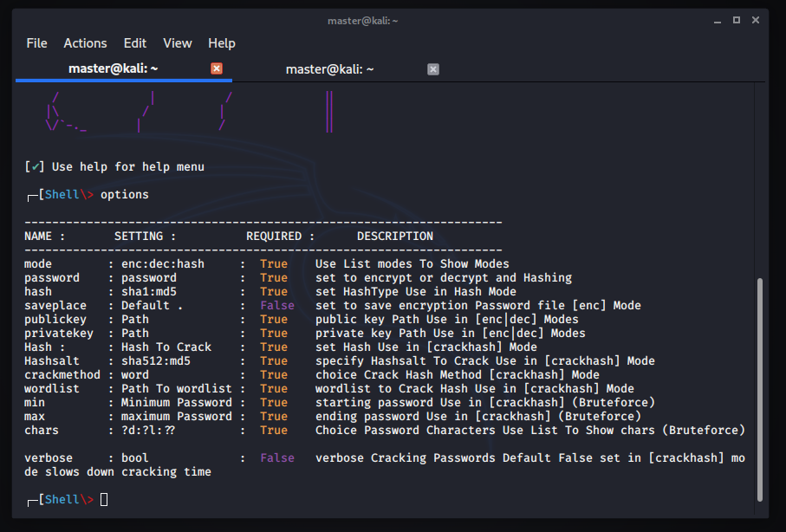Close the second master@kali tab with the gray X
Screen dimensions: 786x532
[x=433, y=69]
